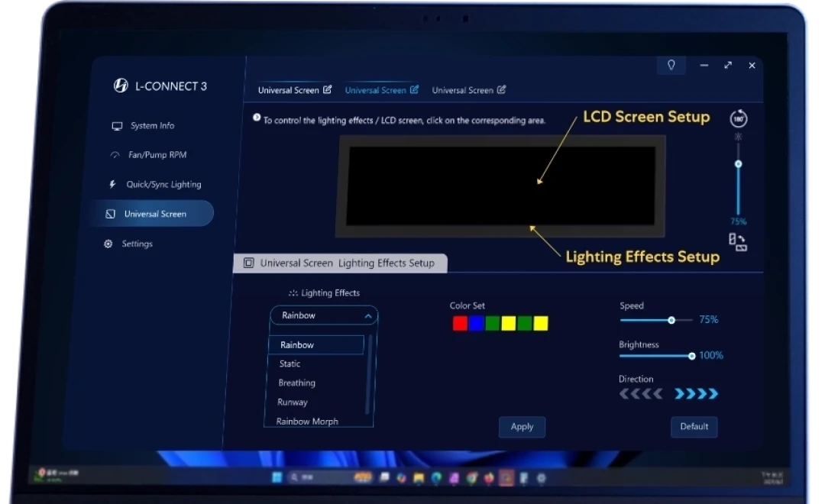
Task: Open System Info via its monitor icon
Action: [x=117, y=126]
